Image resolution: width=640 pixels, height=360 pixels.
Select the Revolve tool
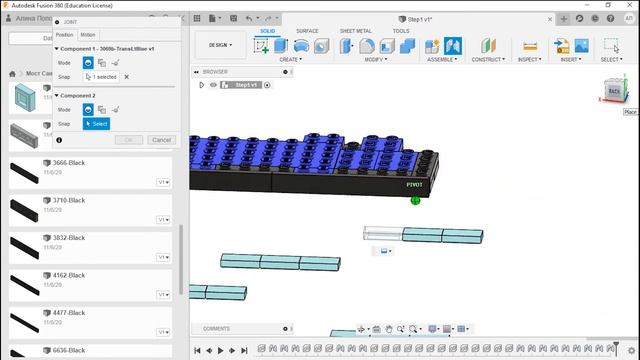tap(301, 45)
